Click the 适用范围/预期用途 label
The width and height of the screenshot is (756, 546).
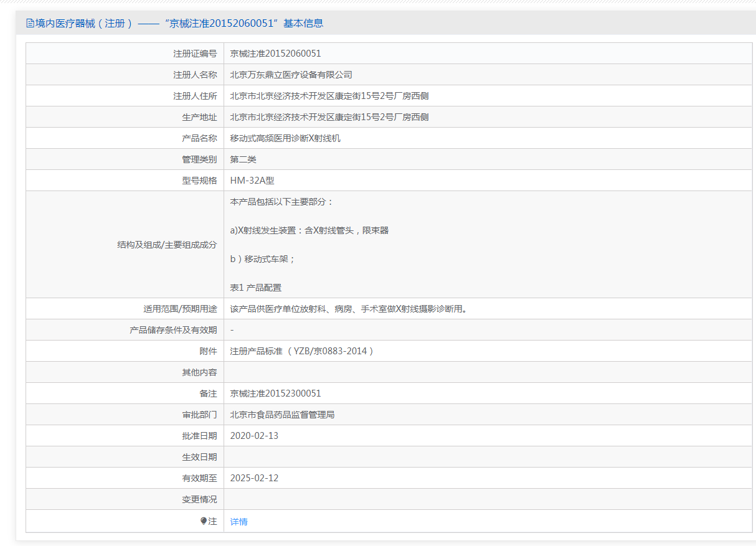(180, 309)
